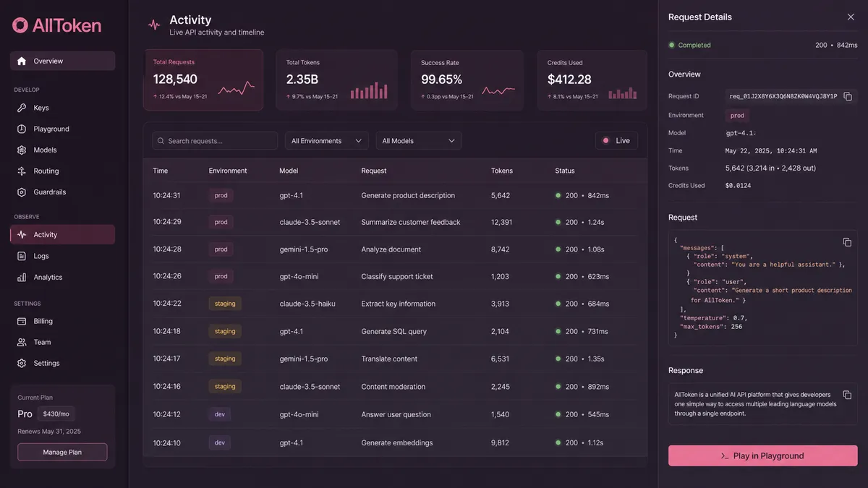Select the Answer user question request

(x=395, y=414)
